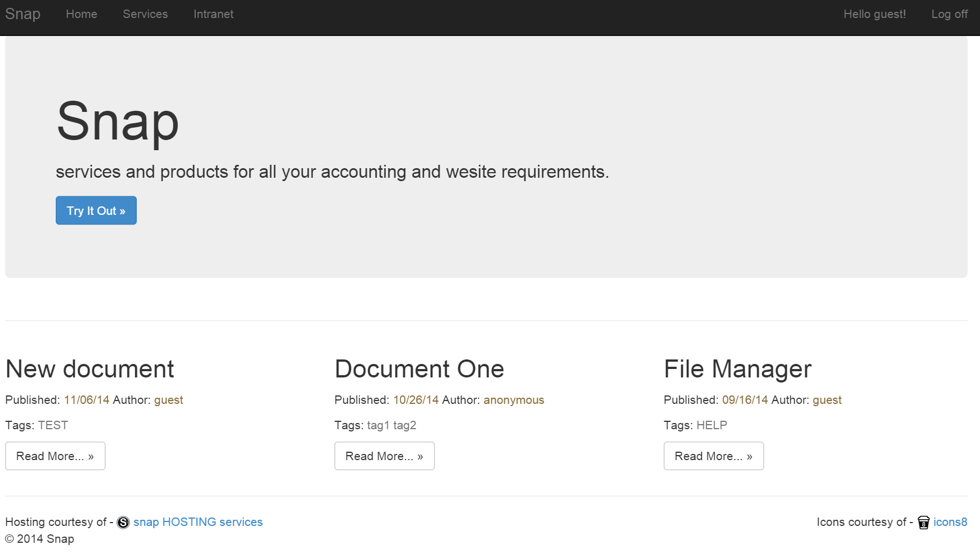Click the © 2014 Snap copyright text
The width and height of the screenshot is (980, 558).
click(x=40, y=539)
